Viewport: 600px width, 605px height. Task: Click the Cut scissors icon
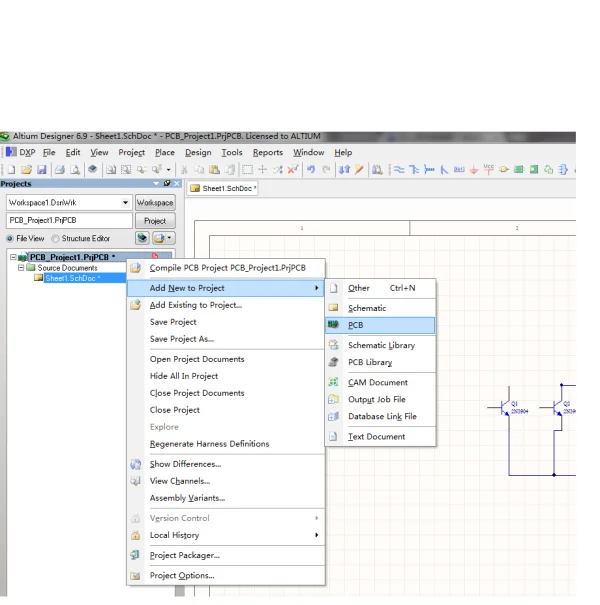pos(184,169)
